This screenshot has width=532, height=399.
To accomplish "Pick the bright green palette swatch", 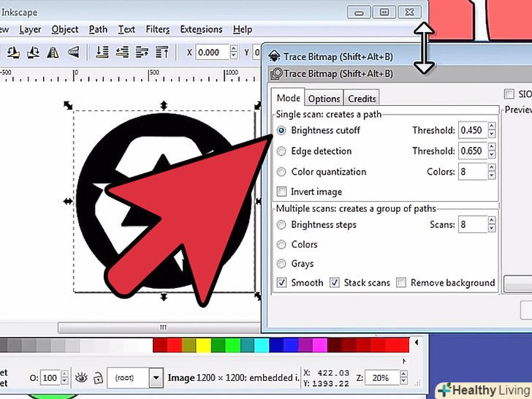I will pyautogui.click(x=232, y=345).
